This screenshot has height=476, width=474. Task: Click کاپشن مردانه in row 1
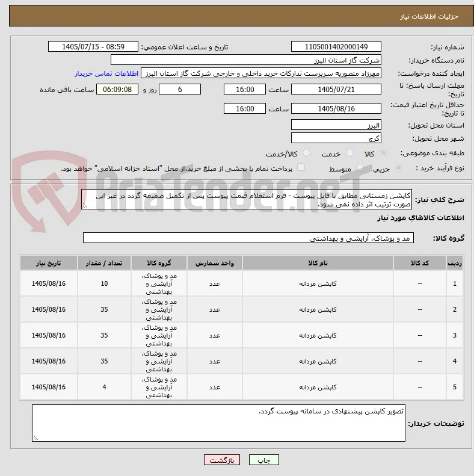click(x=318, y=283)
